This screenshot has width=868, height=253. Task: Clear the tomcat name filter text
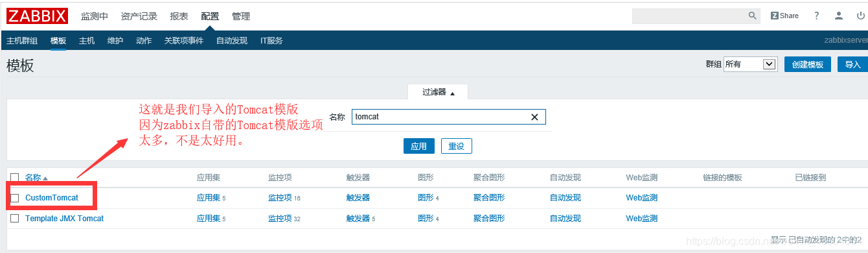(534, 117)
